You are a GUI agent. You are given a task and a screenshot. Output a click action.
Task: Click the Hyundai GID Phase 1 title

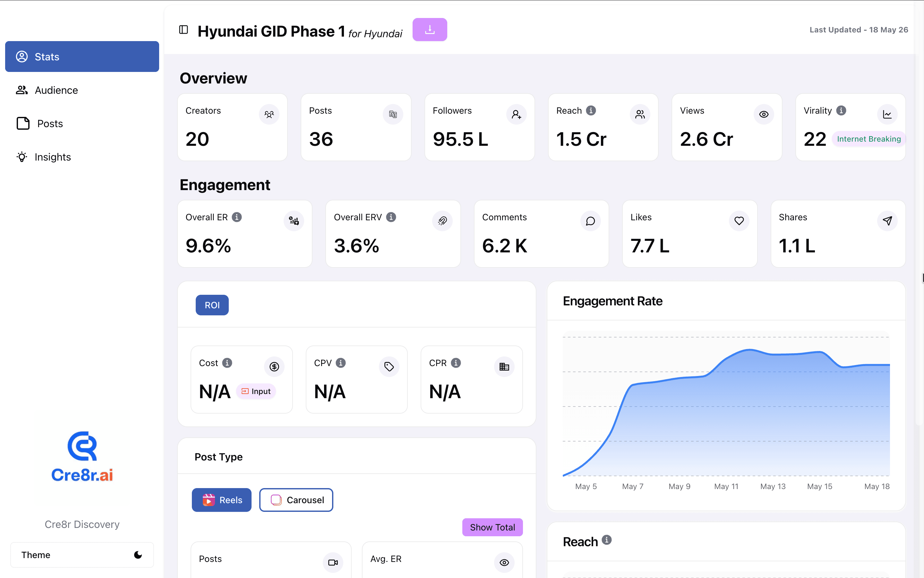(x=271, y=31)
